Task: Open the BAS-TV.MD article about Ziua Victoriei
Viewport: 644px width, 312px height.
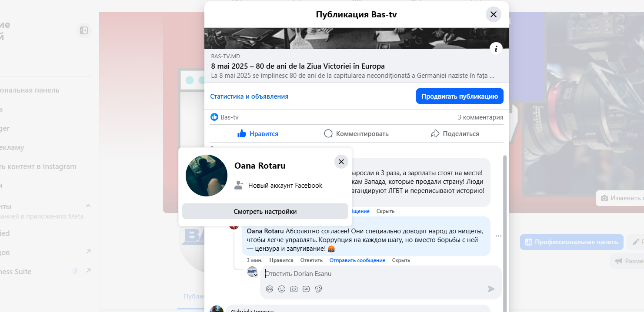Action: (356, 66)
